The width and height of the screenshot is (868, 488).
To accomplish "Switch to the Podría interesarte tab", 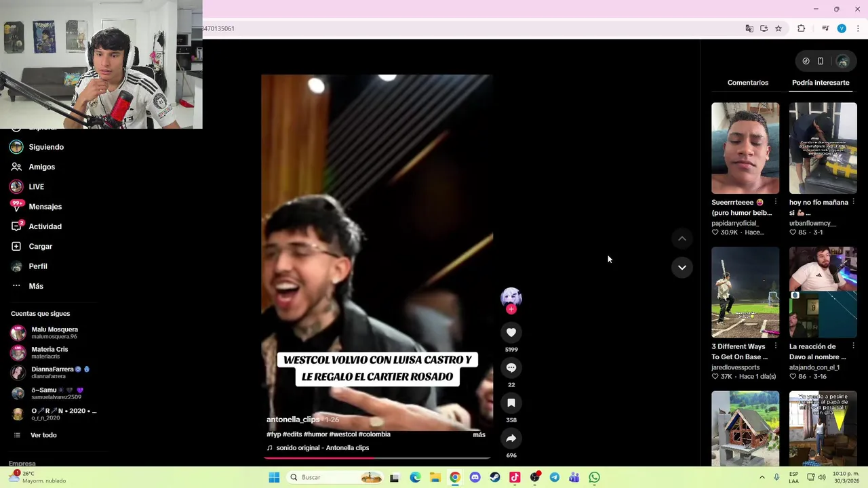I will click(x=821, y=83).
